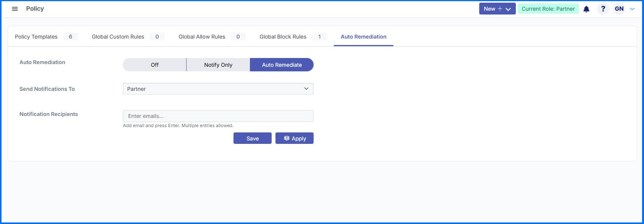Click the layers icon on Apply
The height and width of the screenshot is (224, 644).
[287, 138]
